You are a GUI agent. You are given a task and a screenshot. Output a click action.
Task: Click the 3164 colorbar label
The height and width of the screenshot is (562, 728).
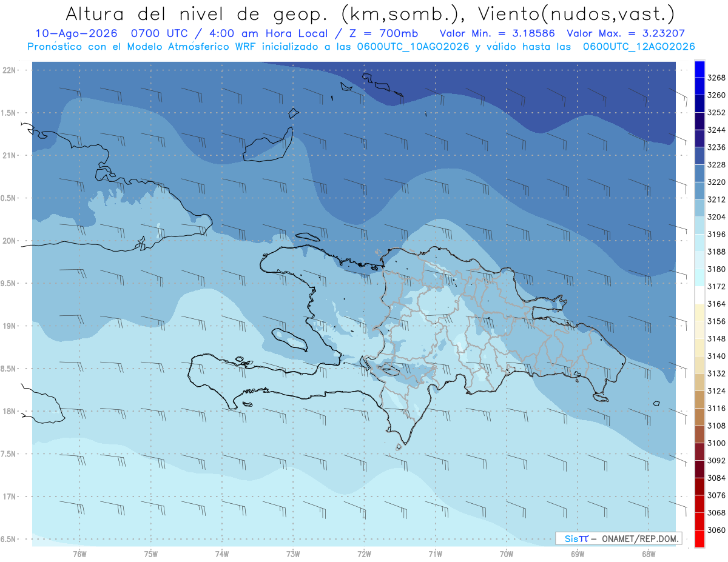pos(716,304)
